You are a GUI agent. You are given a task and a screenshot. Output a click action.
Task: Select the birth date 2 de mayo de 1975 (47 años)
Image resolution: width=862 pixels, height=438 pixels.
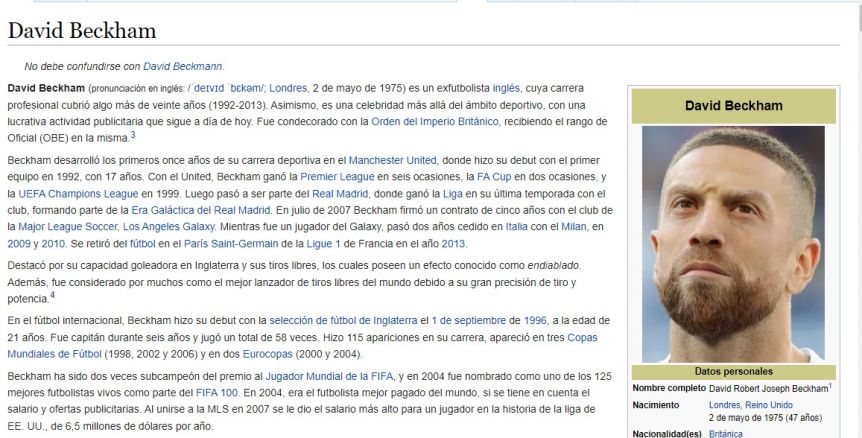coord(765,418)
